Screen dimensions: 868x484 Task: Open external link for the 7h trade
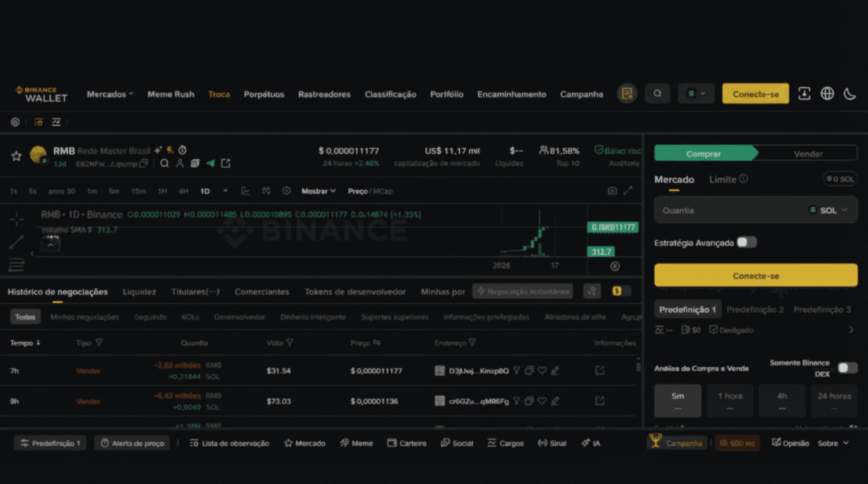pyautogui.click(x=600, y=371)
